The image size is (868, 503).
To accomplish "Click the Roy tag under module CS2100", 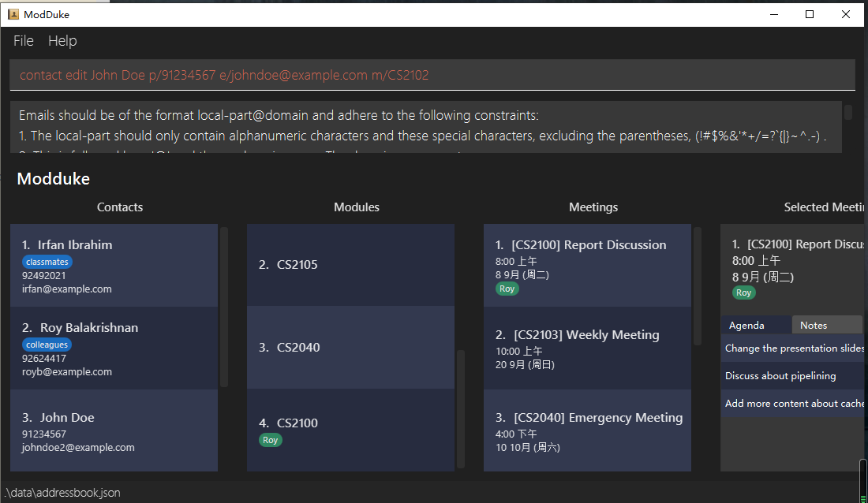I will (x=270, y=440).
